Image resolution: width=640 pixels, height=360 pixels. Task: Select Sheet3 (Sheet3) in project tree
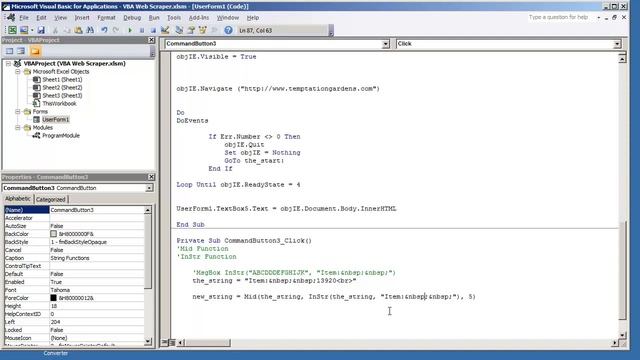[62, 96]
